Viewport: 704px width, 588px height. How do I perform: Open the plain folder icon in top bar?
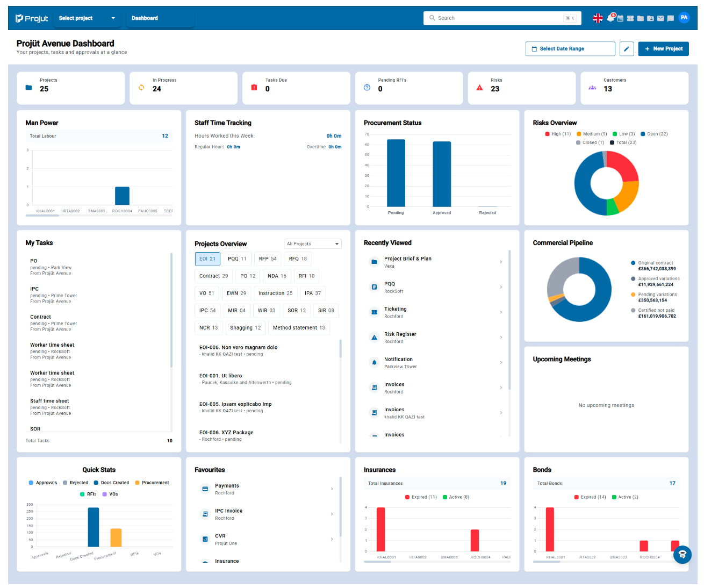tap(640, 18)
